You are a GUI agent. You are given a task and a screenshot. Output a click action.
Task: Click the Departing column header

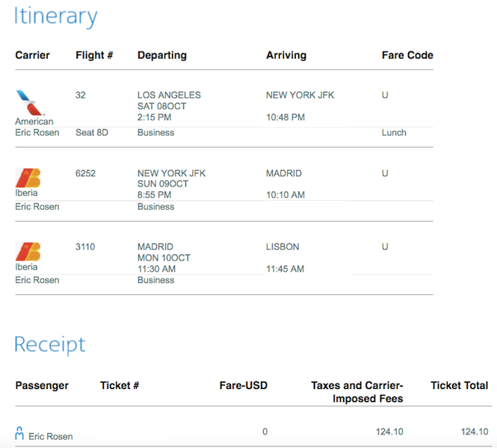pos(162,55)
